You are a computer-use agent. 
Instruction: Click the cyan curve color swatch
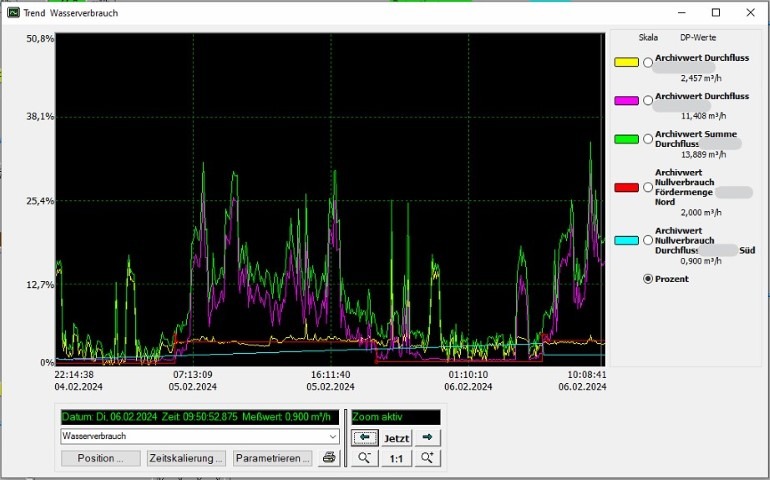(x=626, y=240)
